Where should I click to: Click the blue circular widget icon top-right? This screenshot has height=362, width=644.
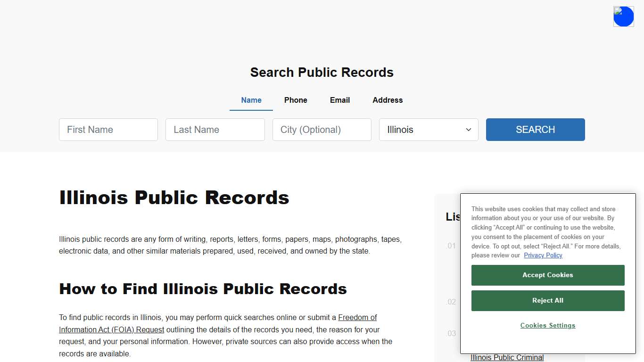623,16
